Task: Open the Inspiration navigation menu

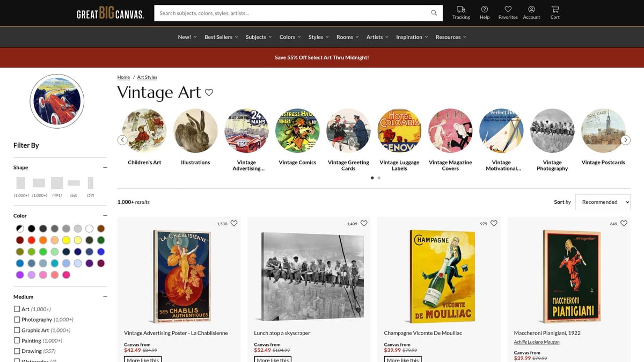Action: [412, 37]
